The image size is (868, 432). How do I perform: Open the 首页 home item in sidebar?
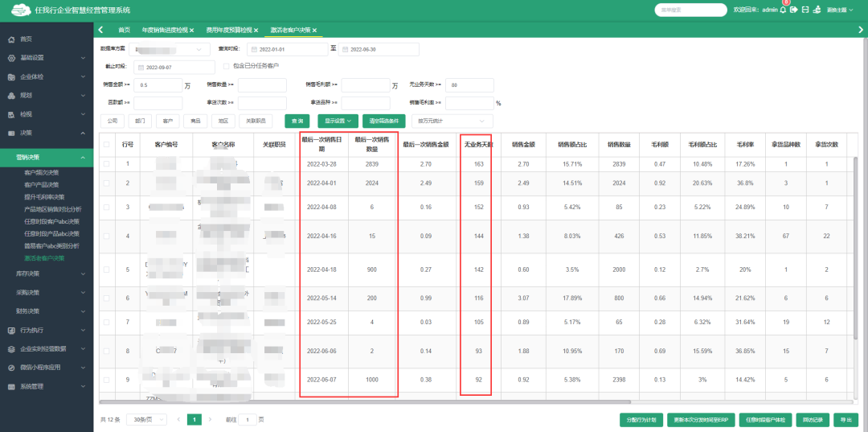point(26,39)
